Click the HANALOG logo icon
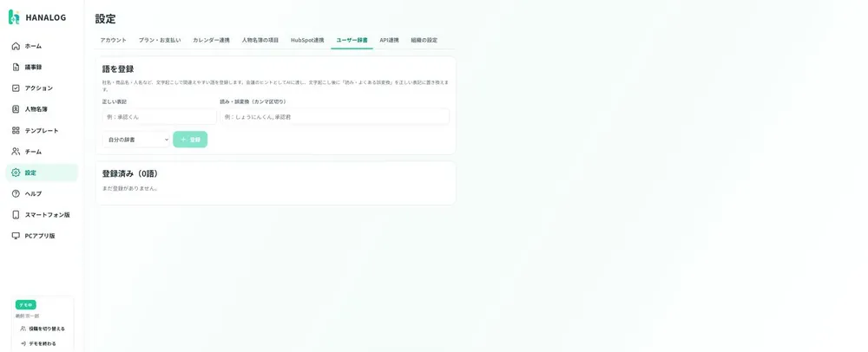The width and height of the screenshot is (868, 352). pos(14,17)
